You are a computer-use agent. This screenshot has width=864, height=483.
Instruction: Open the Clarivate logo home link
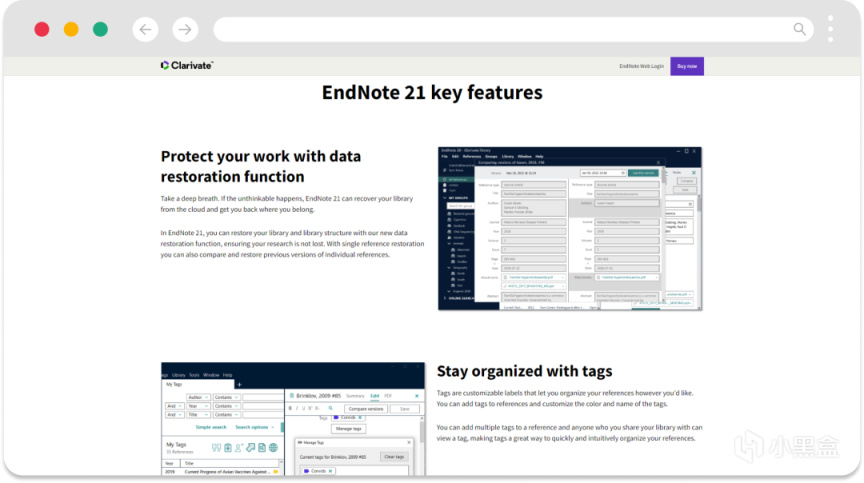pos(187,66)
